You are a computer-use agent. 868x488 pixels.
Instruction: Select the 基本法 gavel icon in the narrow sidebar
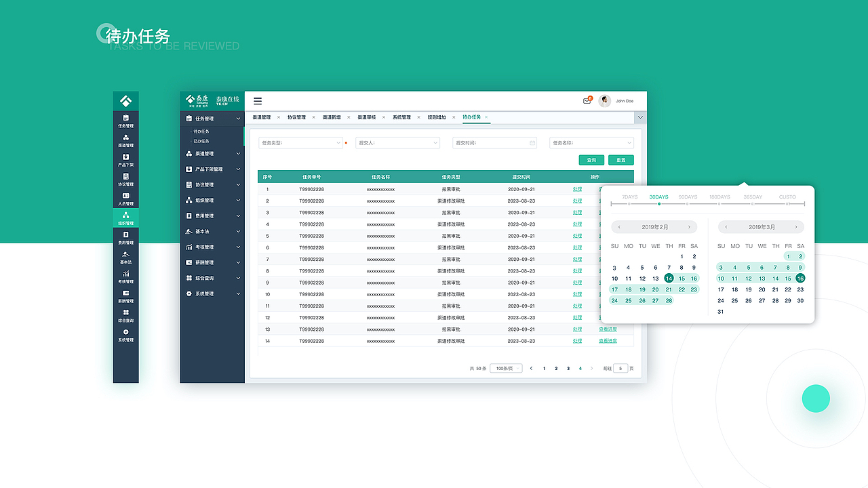point(125,257)
